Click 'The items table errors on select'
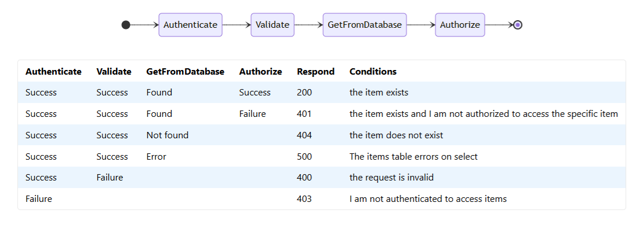Image resolution: width=644 pixels, height=232 pixels. point(414,157)
